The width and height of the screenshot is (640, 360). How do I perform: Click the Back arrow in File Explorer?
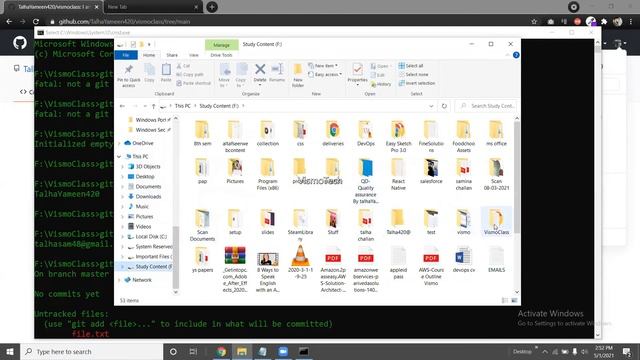[122, 106]
